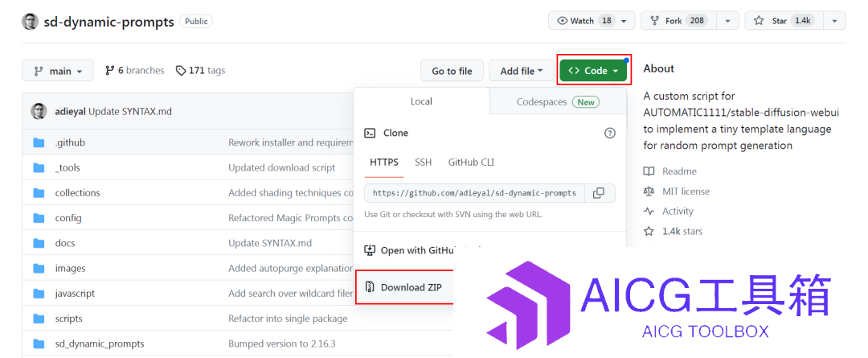
Task: Open the 'Refactor into single package' commit message
Action: click(x=288, y=319)
